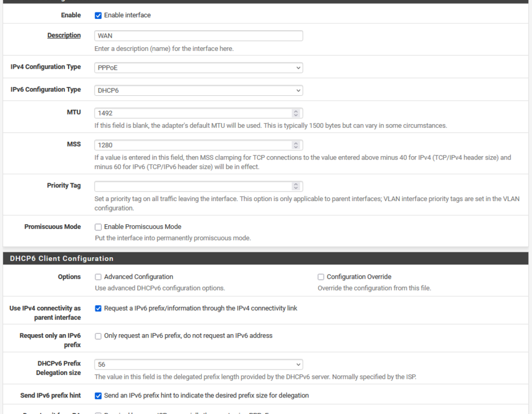The width and height of the screenshot is (532, 414).
Task: Open the IPv4 Configuration Type dropdown
Action: 199,68
